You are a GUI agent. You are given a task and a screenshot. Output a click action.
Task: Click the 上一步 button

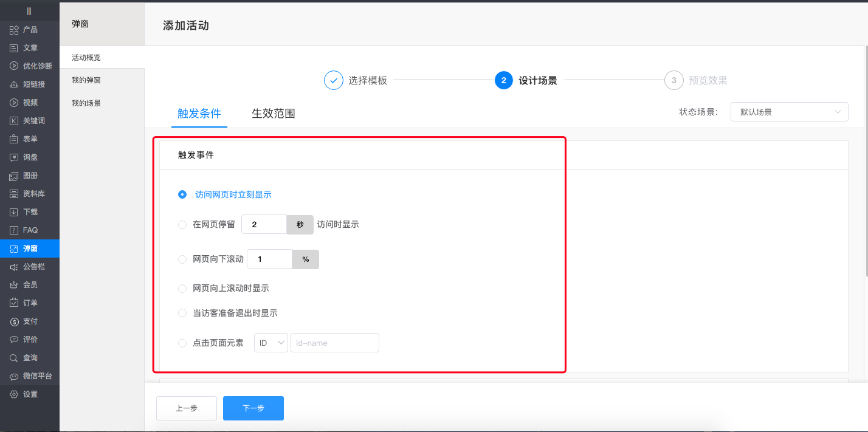pyautogui.click(x=186, y=408)
